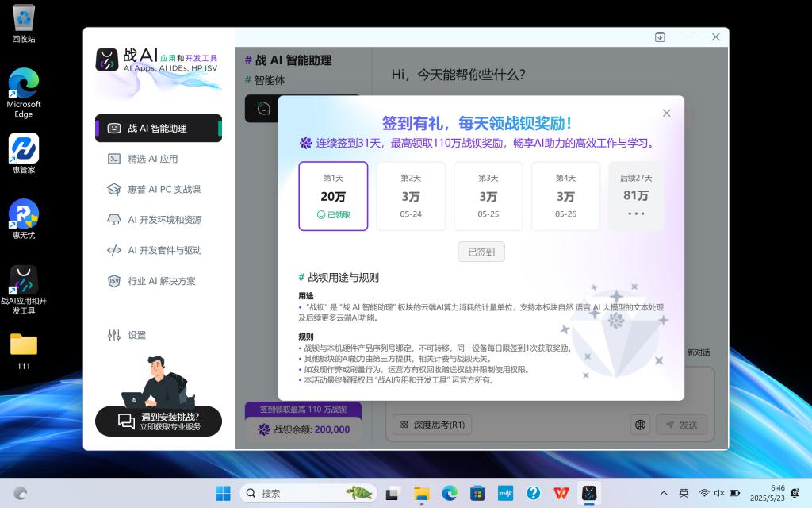The width and height of the screenshot is (812, 508).
Task: Select the 第4天 05-26 reward card
Action: tap(565, 196)
